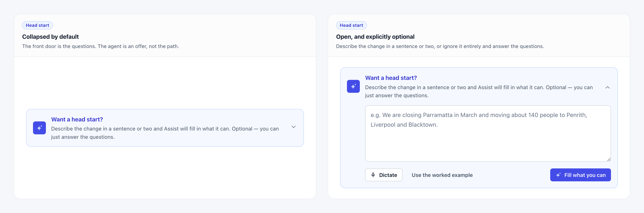This screenshot has height=213, width=644.
Task: Click the text area resize handle
Action: tap(609, 159)
